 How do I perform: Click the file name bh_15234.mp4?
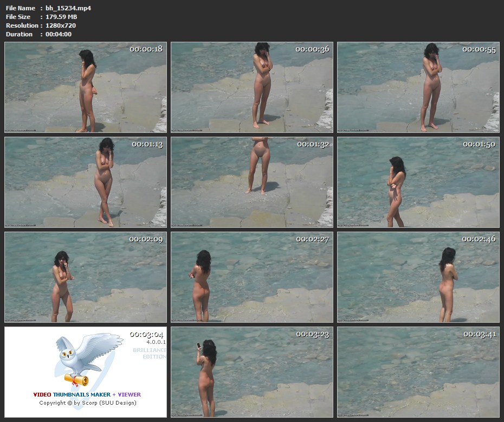click(68, 8)
